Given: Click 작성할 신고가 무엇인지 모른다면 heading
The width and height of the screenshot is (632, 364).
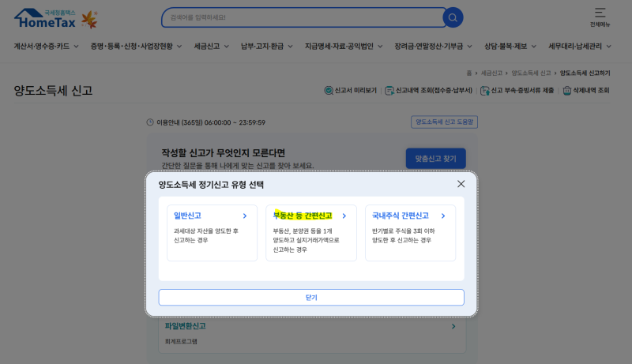Looking at the screenshot, I should pyautogui.click(x=224, y=153).
